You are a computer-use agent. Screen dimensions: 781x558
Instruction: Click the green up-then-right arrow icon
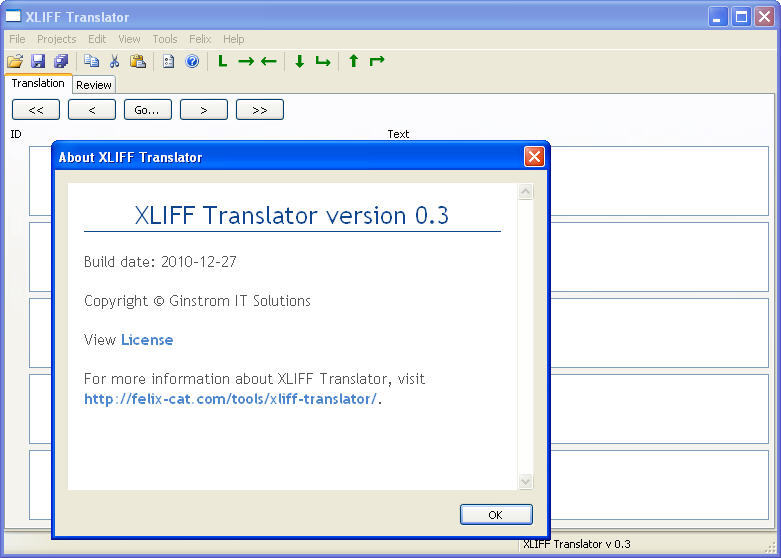tap(377, 61)
